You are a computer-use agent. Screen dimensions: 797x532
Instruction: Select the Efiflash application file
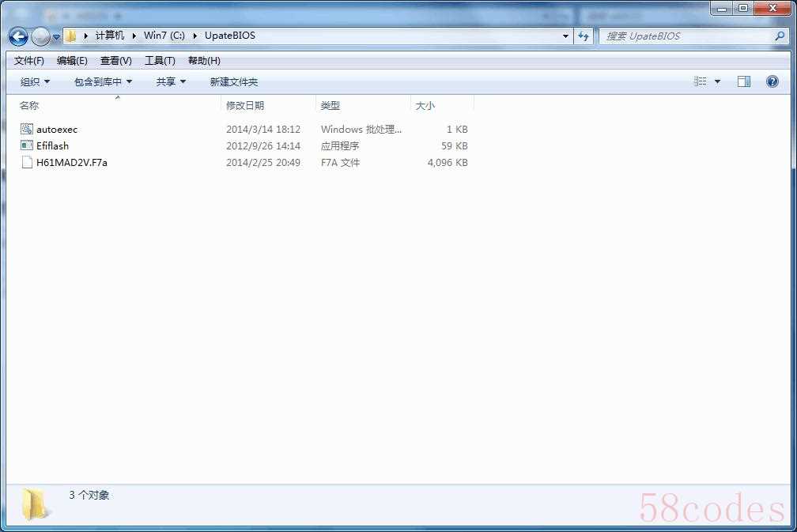click(52, 145)
